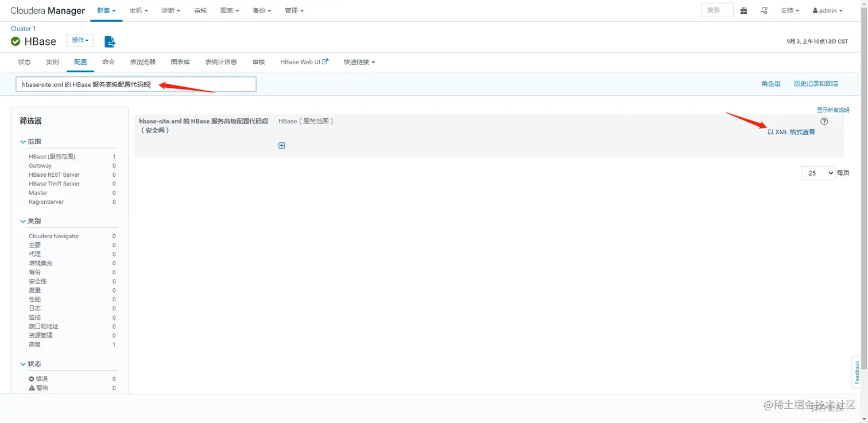The image size is (868, 423).
Task: Collapse the 状态 filter section
Action: point(31,364)
